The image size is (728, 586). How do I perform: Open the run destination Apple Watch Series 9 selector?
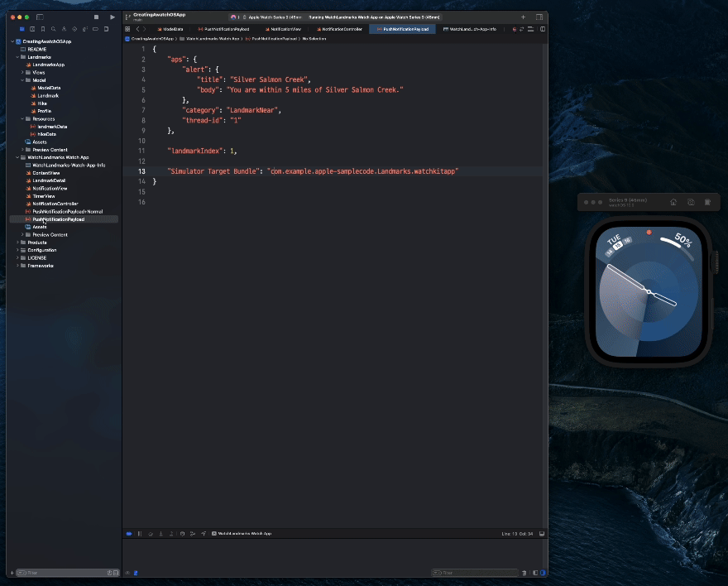pyautogui.click(x=271, y=17)
